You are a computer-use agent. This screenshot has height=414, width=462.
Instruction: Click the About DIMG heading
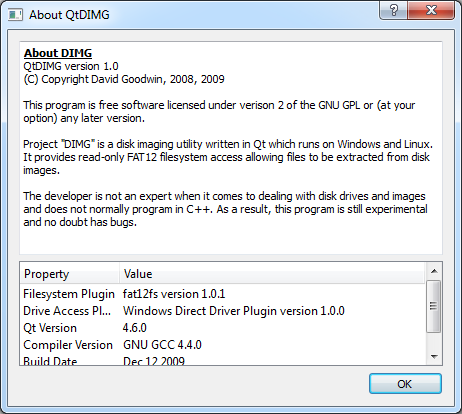(58, 53)
